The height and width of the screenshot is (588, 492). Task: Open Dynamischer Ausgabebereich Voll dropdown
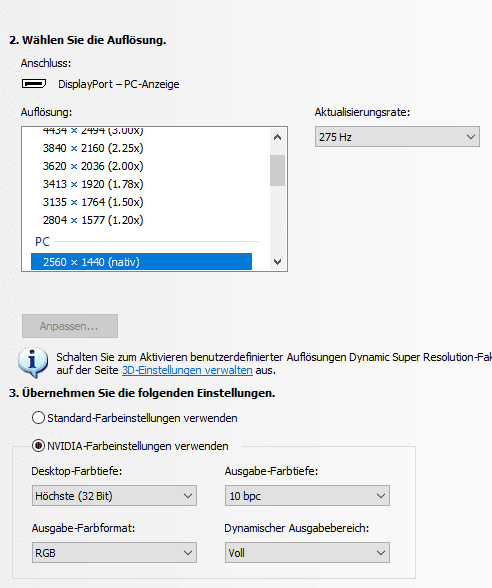click(x=307, y=553)
